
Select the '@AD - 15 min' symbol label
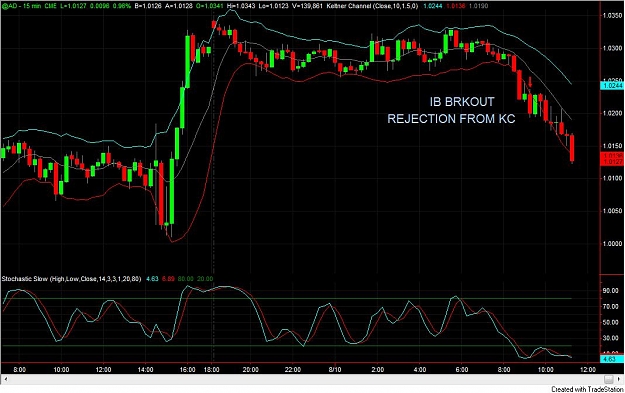point(21,6)
